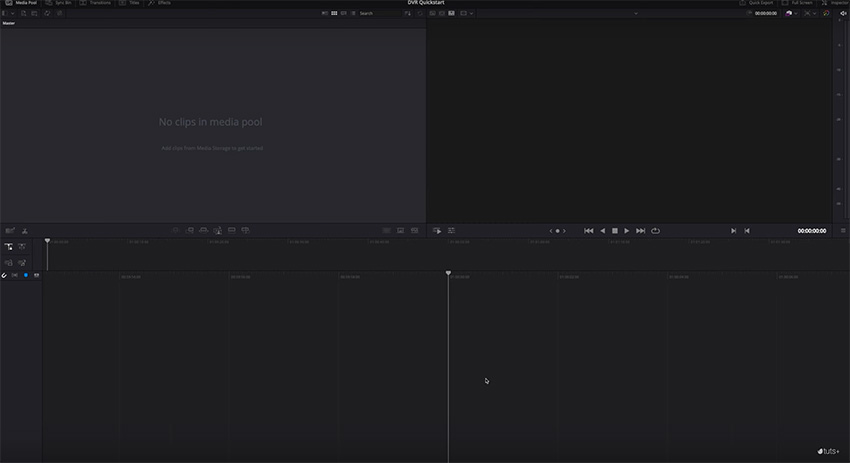
Task: Click the Sync Clips icon
Action: tap(47, 13)
